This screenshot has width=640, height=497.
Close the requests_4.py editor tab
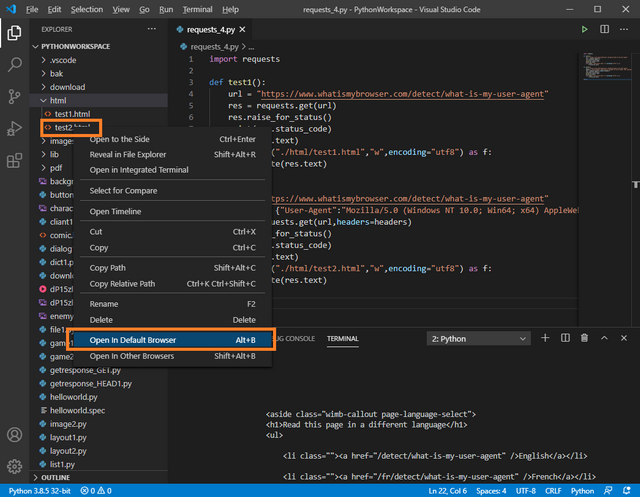pos(242,29)
